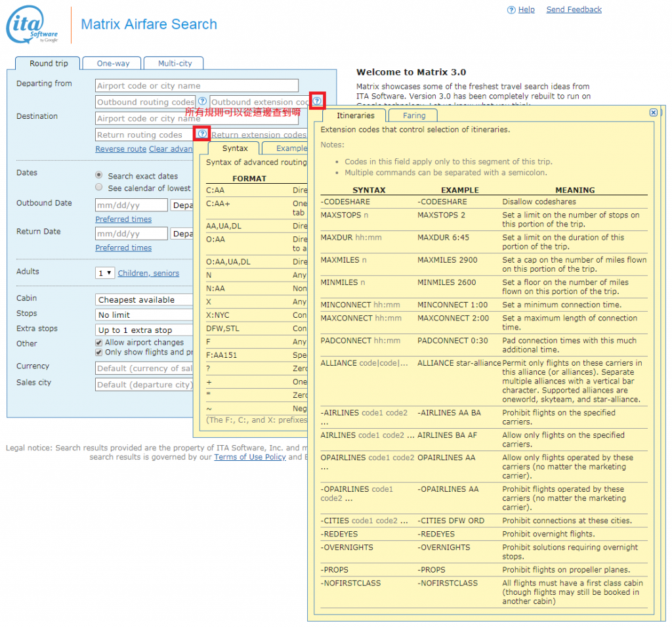This screenshot has width=672, height=627.
Task: Open the Send Feedback link
Action: (x=574, y=9)
